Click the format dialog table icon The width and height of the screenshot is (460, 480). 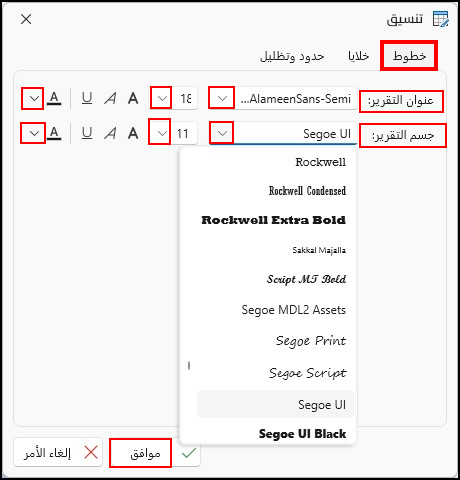pyautogui.click(x=441, y=19)
